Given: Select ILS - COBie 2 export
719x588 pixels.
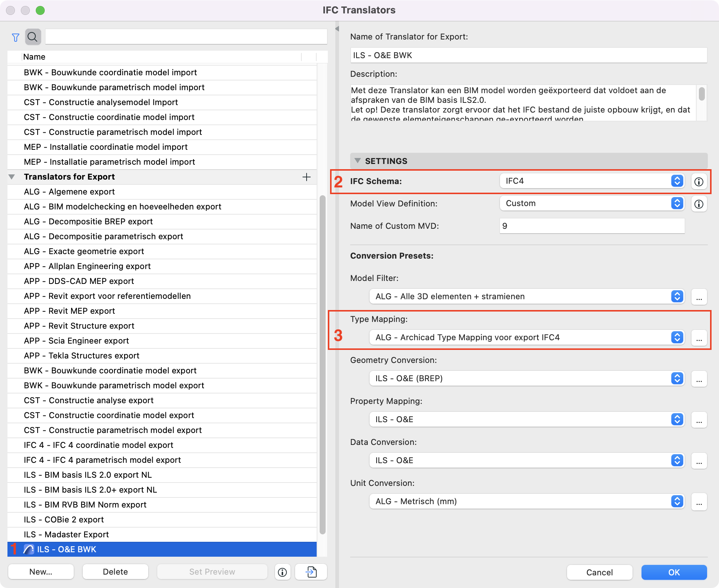Looking at the screenshot, I should coord(162,520).
